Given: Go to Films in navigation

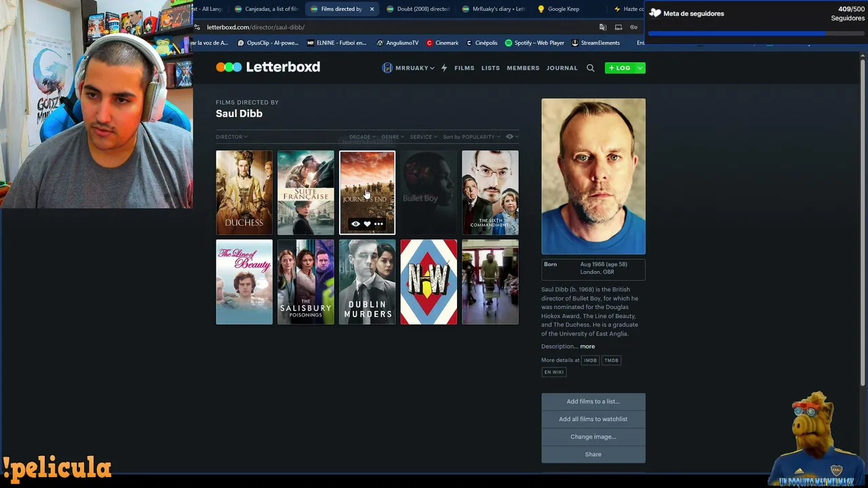Looking at the screenshot, I should tap(465, 68).
